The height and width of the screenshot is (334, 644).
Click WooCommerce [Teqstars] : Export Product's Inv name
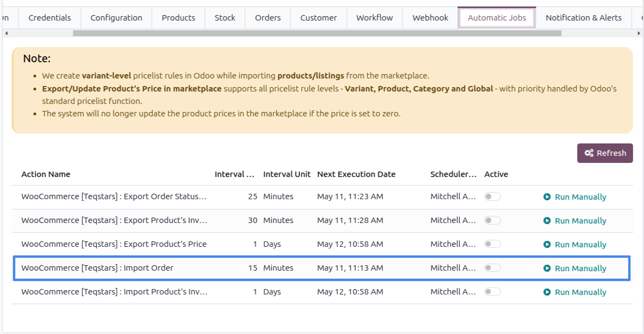pos(114,220)
